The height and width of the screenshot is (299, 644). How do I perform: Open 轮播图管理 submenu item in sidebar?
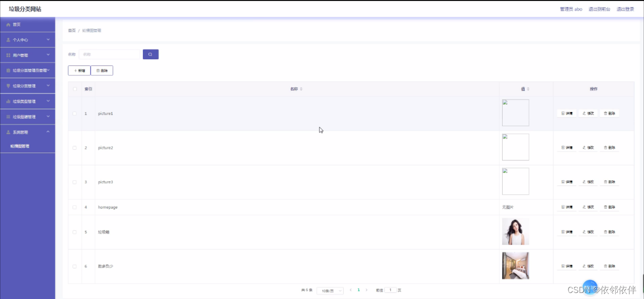[20, 146]
